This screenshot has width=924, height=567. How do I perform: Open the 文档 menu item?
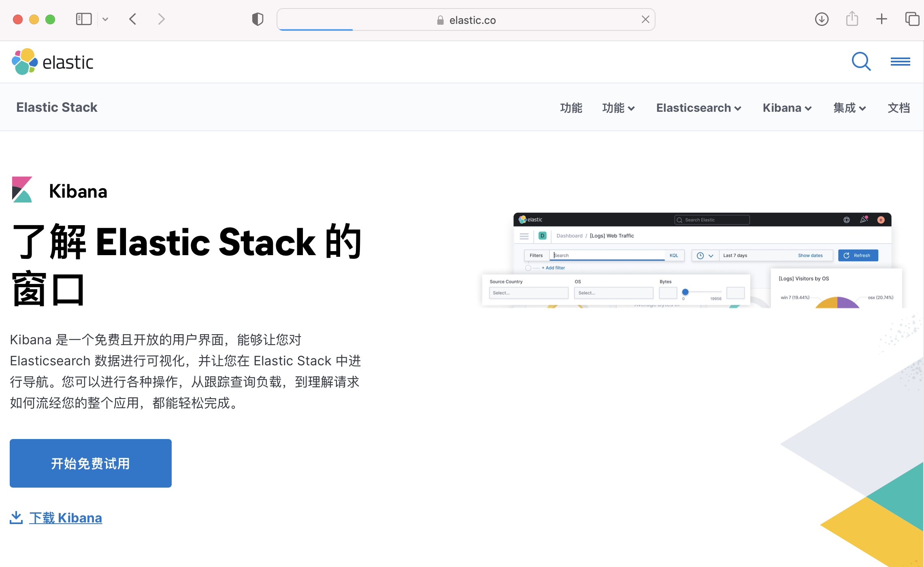(x=898, y=108)
